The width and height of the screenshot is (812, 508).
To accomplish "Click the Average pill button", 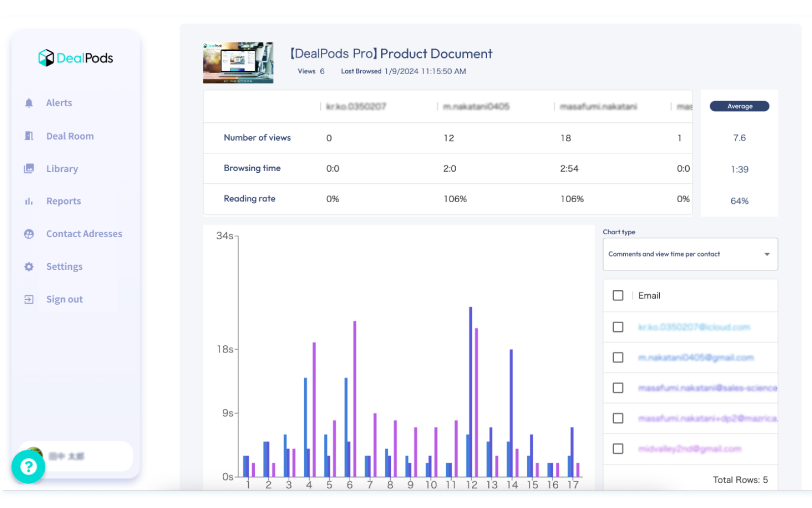I will (x=739, y=106).
